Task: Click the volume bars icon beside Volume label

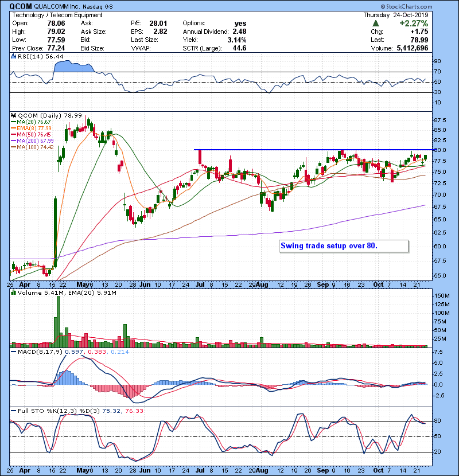Action: coord(13,292)
